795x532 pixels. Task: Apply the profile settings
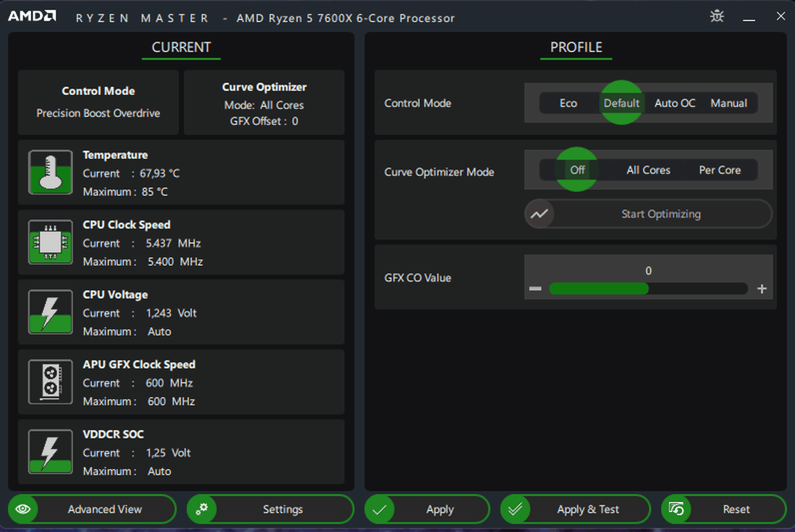[x=427, y=509]
